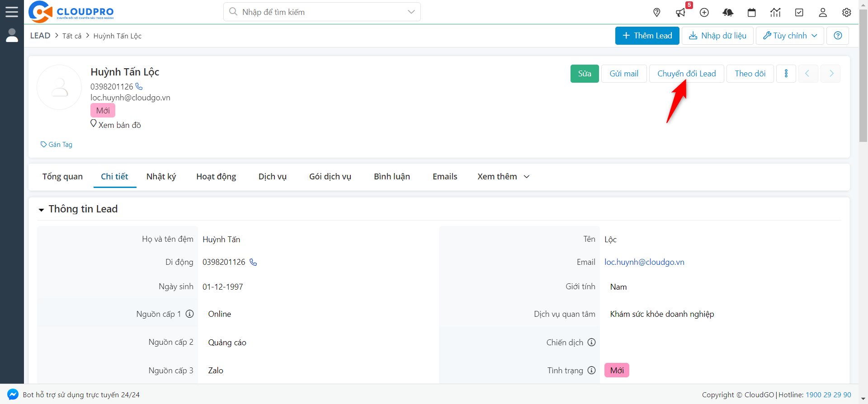Click the Mới badge in Tình trạng row
Image resolution: width=868 pixels, height=404 pixels.
coord(617,370)
